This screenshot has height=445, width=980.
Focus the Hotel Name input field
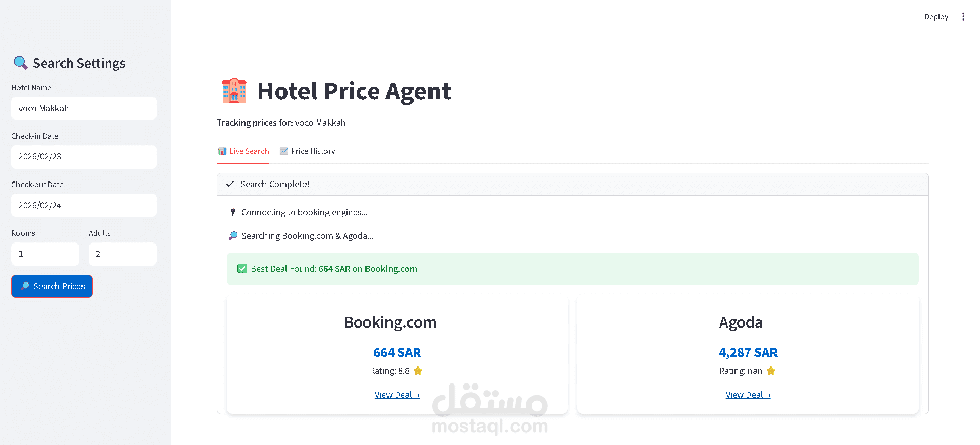84,108
